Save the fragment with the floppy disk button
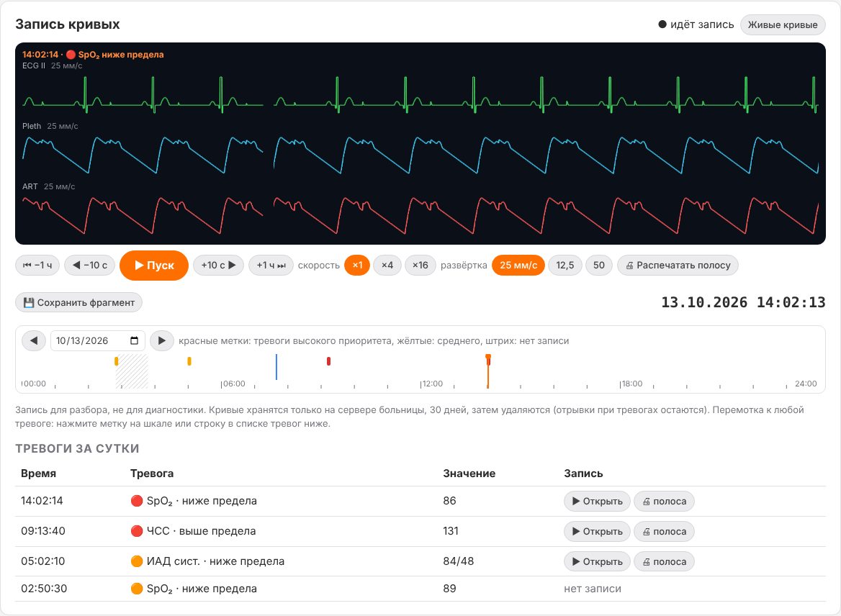Screen dimensions: 841x616 (x=79, y=303)
